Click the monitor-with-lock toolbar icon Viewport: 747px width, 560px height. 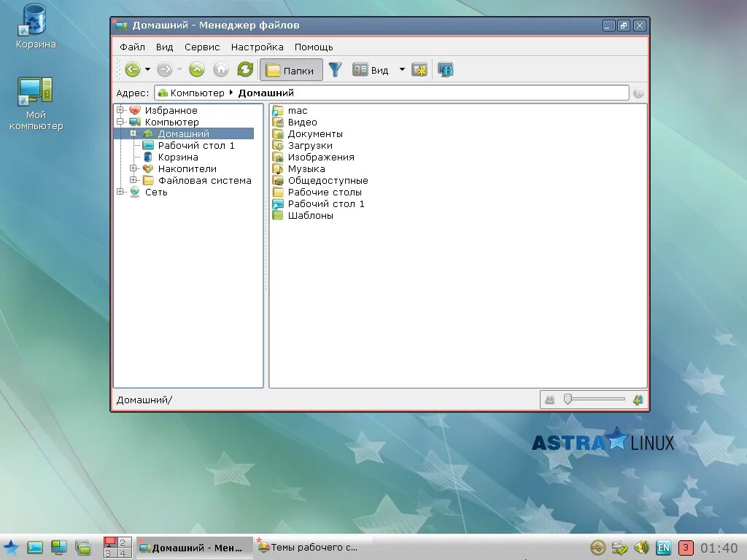pyautogui.click(x=446, y=70)
